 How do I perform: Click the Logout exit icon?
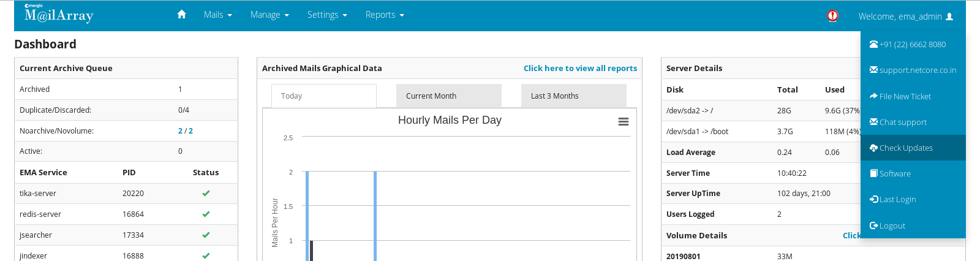pyautogui.click(x=874, y=225)
